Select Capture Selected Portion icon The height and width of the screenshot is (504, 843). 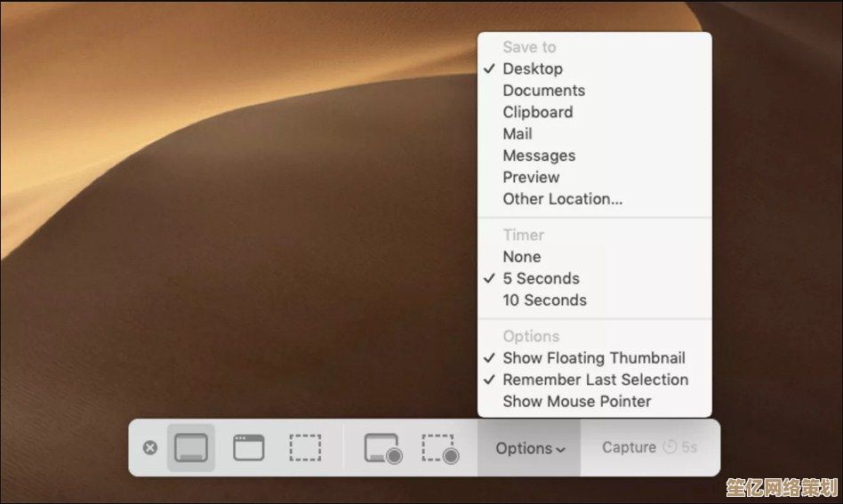pos(305,448)
